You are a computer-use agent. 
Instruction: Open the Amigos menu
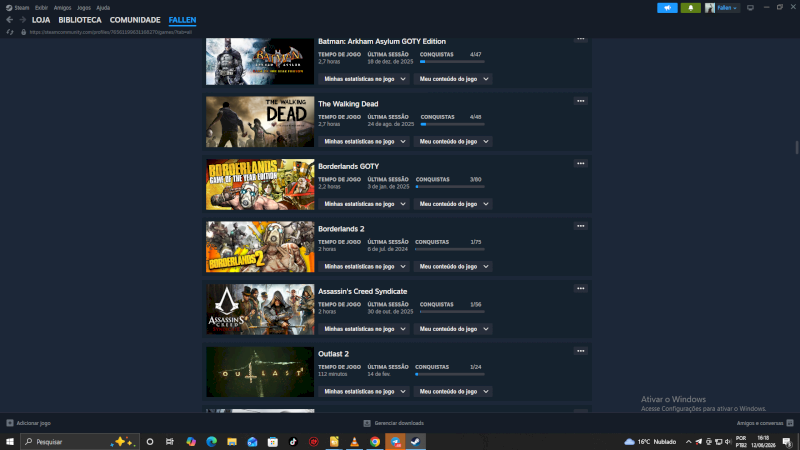(62, 8)
